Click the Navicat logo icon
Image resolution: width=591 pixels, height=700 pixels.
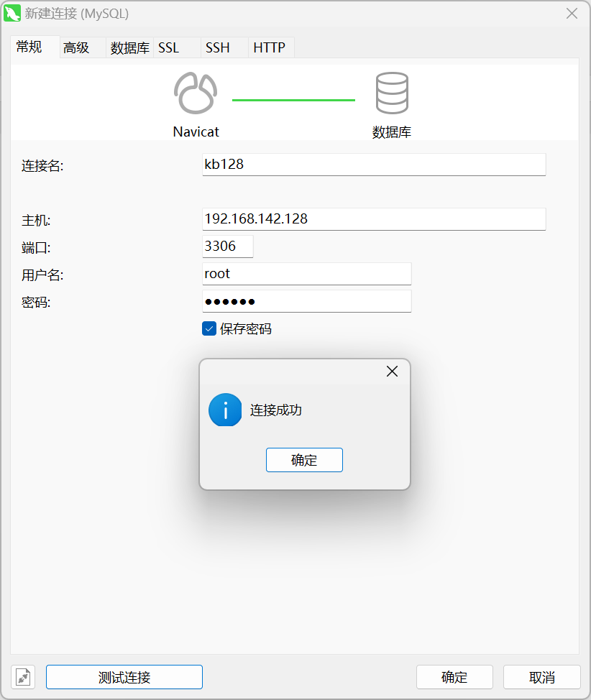coord(196,93)
